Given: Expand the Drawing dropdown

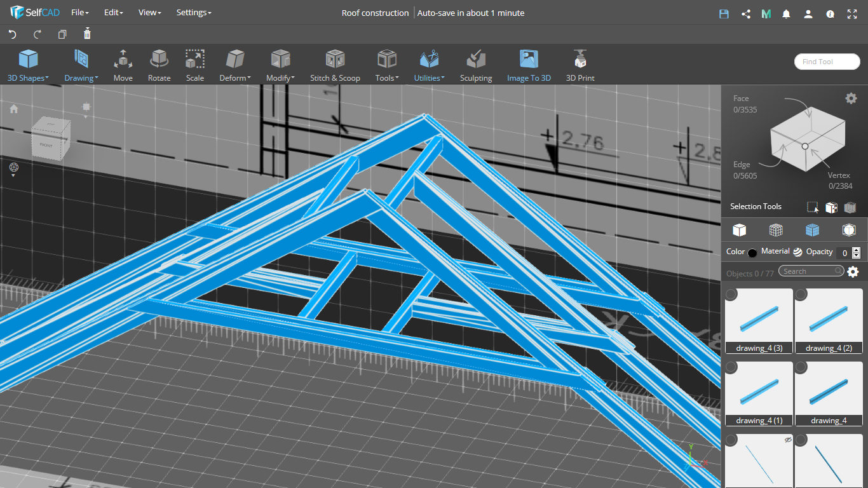Looking at the screenshot, I should click(x=81, y=66).
